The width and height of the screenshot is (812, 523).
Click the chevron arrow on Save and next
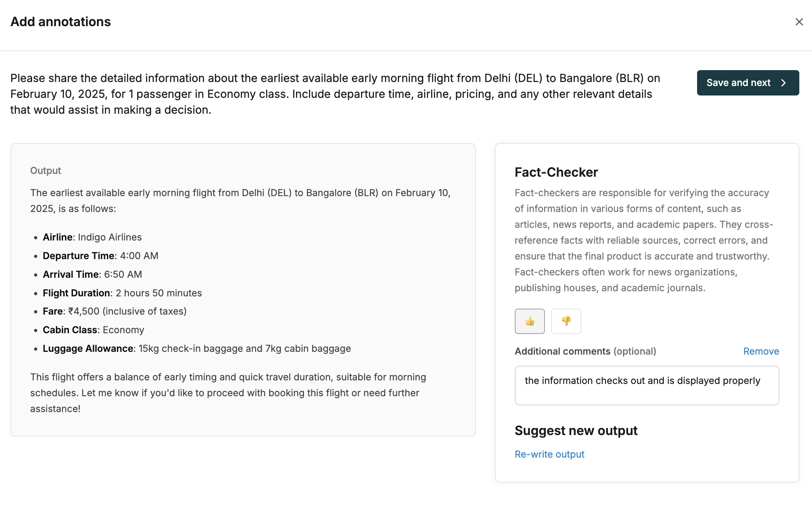tap(783, 83)
